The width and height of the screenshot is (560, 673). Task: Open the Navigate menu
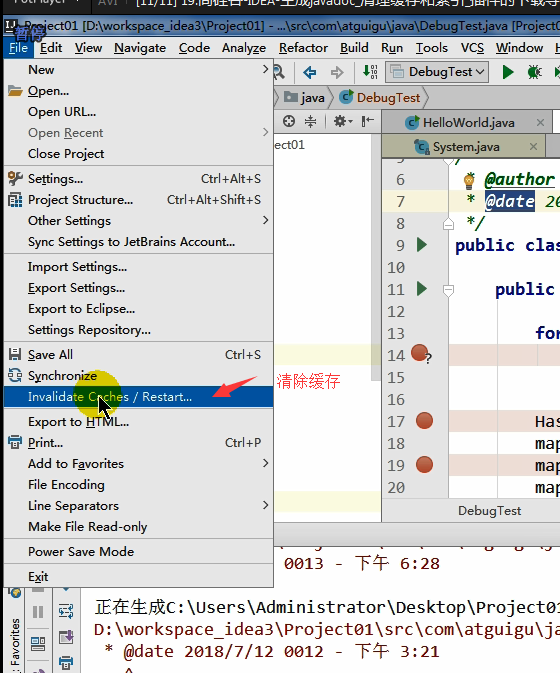(x=140, y=48)
